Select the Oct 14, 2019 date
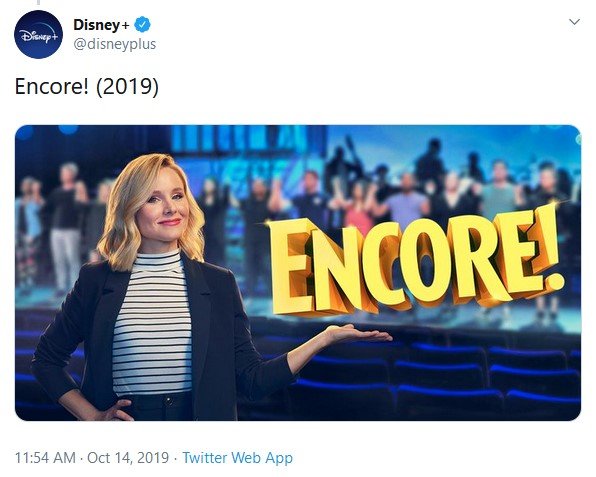This screenshot has width=596, height=477. (128, 458)
